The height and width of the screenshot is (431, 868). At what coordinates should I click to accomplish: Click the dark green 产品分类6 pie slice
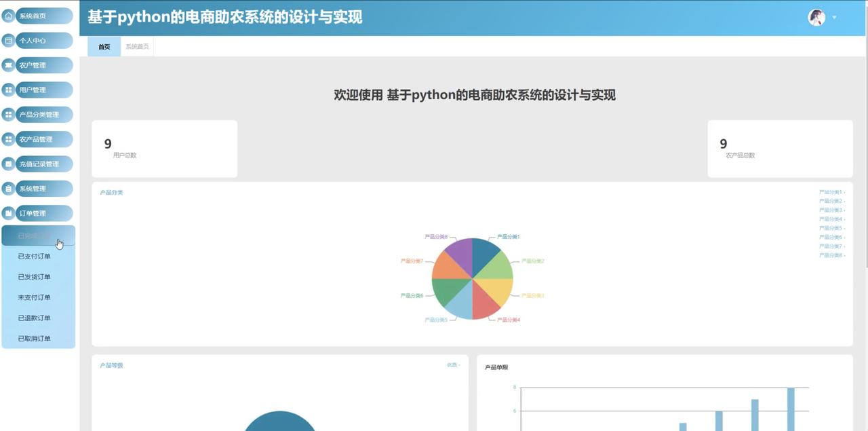point(448,291)
